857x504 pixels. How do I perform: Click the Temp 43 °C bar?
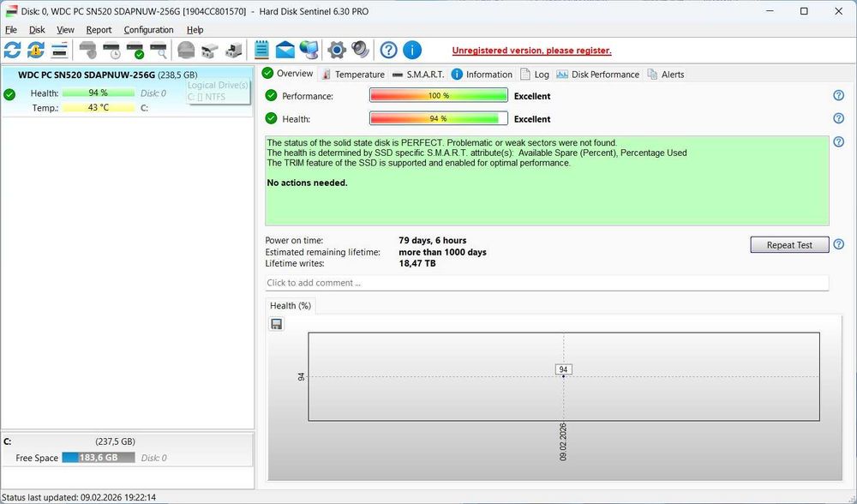coord(99,108)
